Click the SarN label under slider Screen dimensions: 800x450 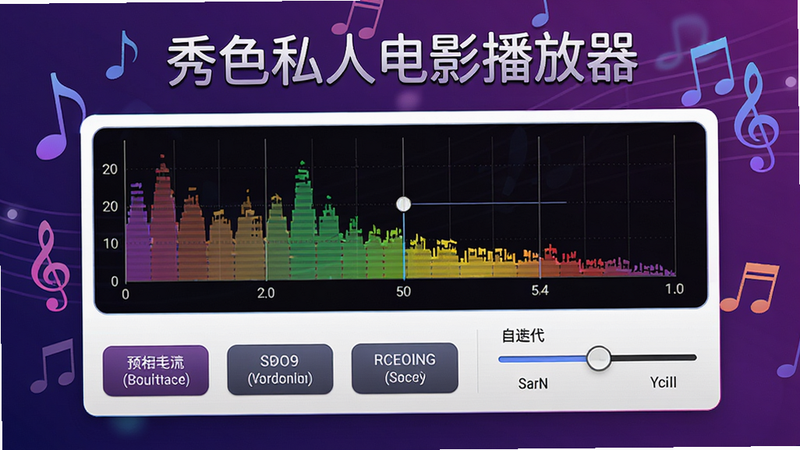click(533, 383)
